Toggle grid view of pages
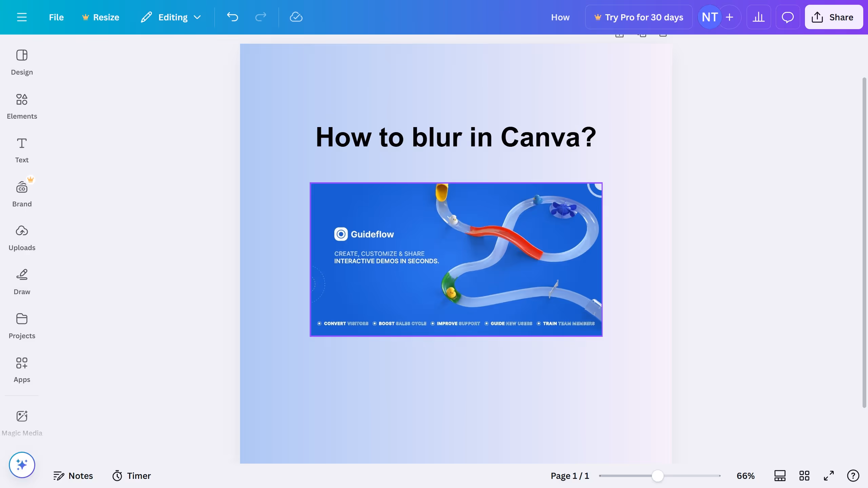The height and width of the screenshot is (488, 868). 804,475
